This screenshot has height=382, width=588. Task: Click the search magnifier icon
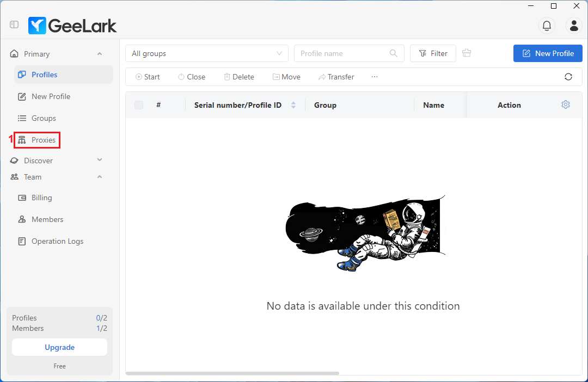point(394,53)
